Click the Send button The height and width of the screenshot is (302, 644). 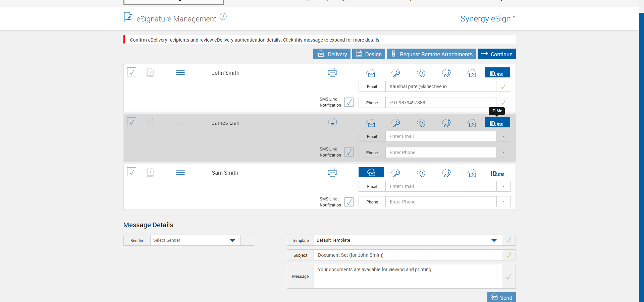(x=501, y=297)
